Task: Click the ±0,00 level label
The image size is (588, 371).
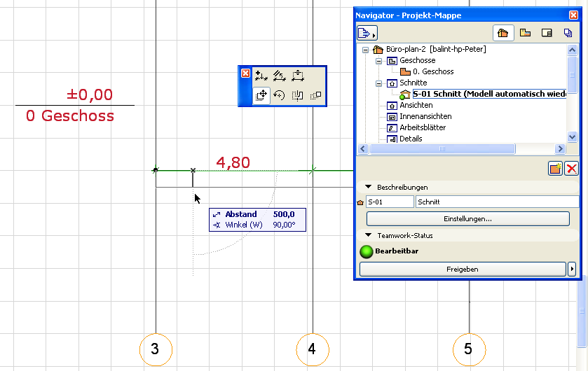Action: [x=90, y=94]
